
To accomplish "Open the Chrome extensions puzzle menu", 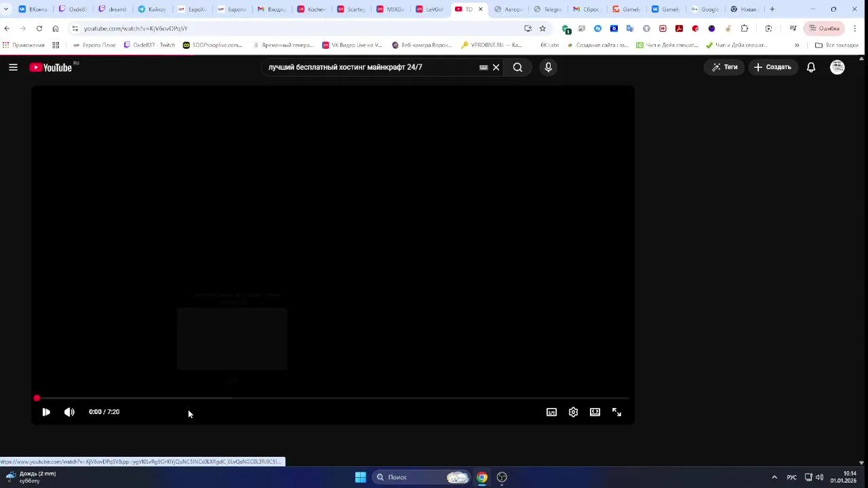I will 745,28.
